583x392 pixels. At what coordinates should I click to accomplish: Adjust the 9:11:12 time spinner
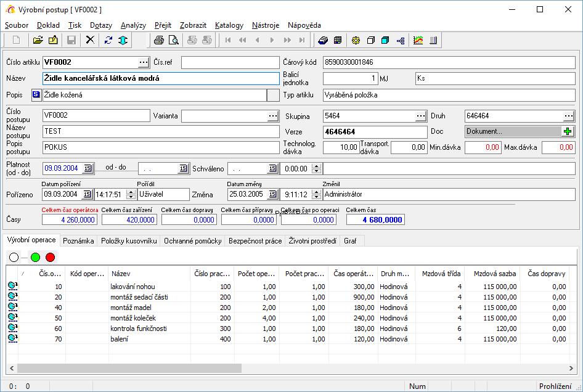tap(316, 194)
